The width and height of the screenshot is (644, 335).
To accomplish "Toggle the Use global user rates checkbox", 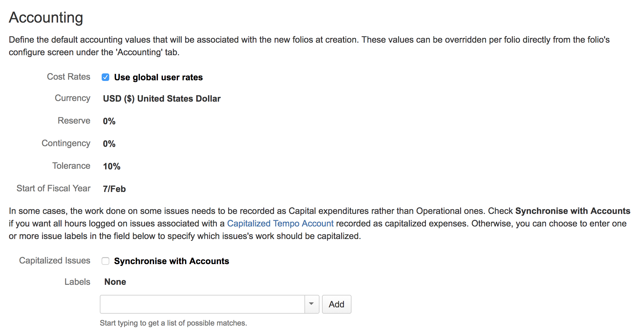I will (105, 77).
